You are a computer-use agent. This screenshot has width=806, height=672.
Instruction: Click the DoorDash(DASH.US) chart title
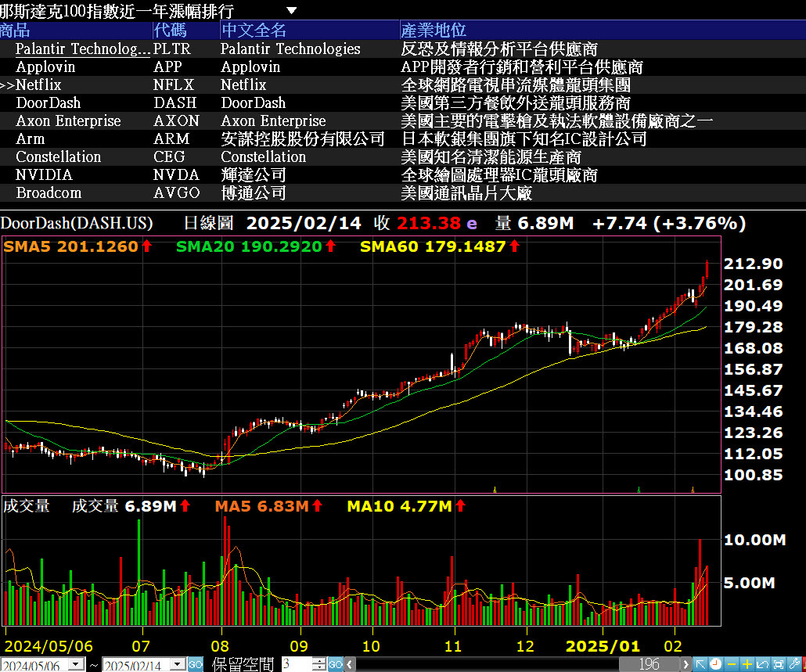pos(77,223)
